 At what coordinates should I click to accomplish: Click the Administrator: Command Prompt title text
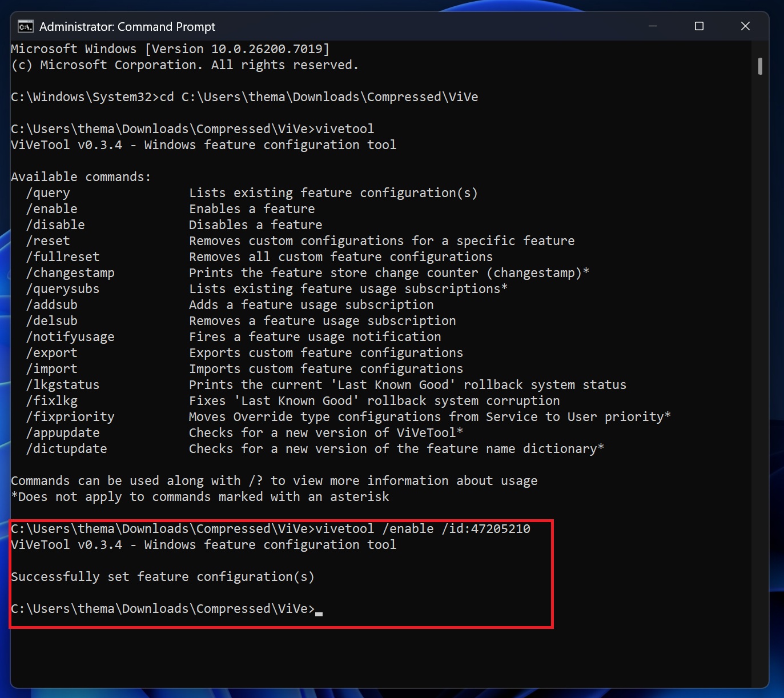pos(127,26)
